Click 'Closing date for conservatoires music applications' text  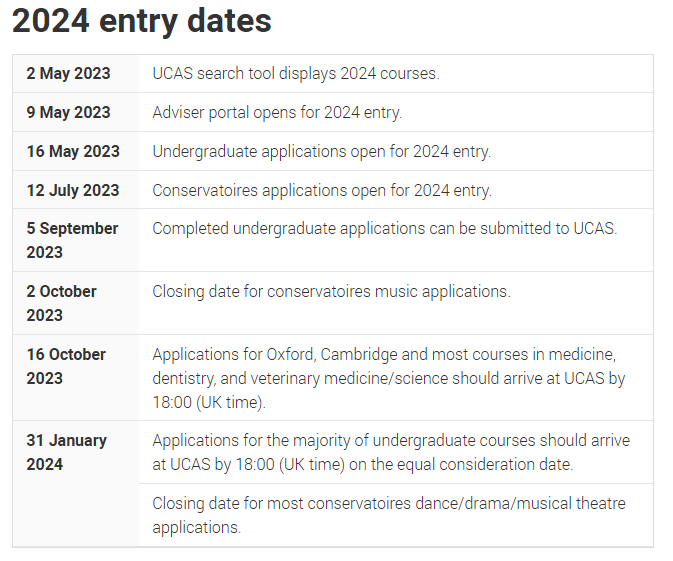click(x=331, y=292)
